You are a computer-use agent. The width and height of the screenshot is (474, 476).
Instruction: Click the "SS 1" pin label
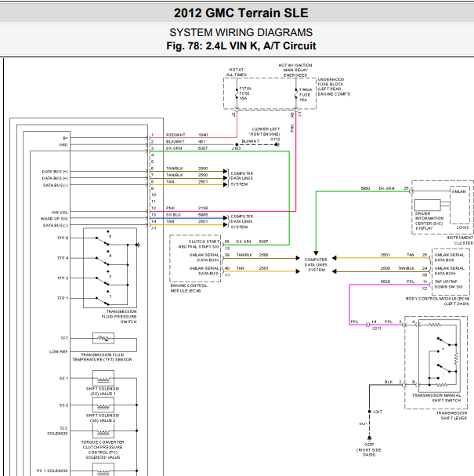pos(63,378)
